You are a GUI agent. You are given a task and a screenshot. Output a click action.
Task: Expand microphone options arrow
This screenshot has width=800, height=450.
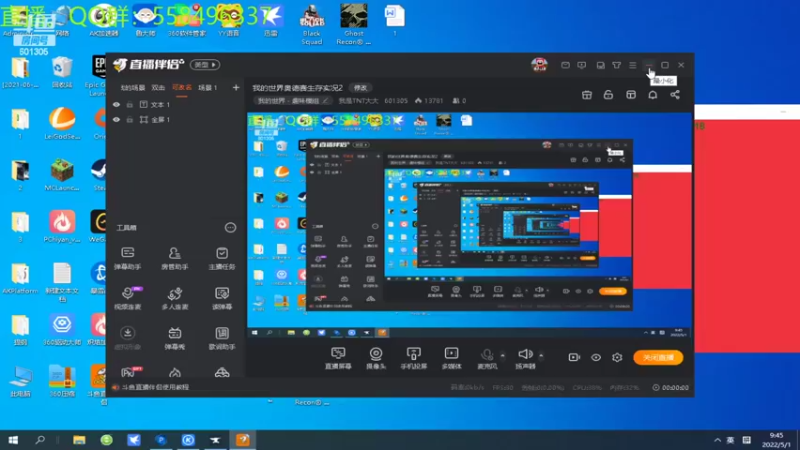click(503, 356)
